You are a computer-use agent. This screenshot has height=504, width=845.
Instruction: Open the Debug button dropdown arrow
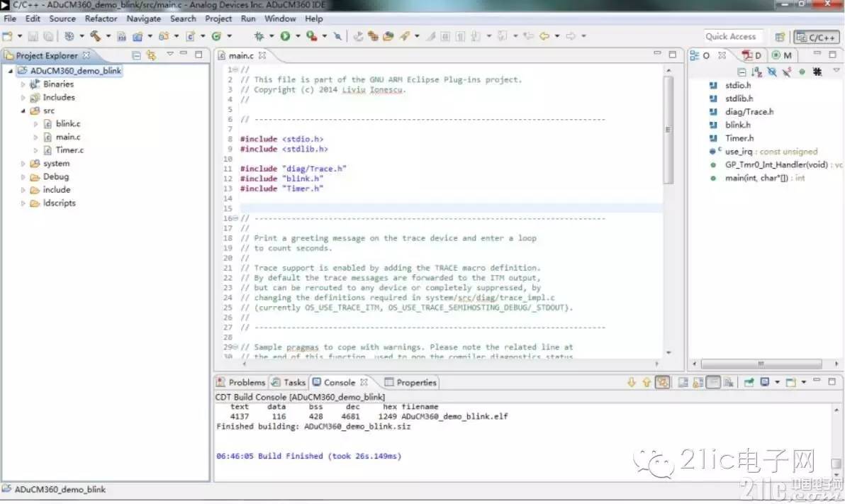(x=271, y=36)
